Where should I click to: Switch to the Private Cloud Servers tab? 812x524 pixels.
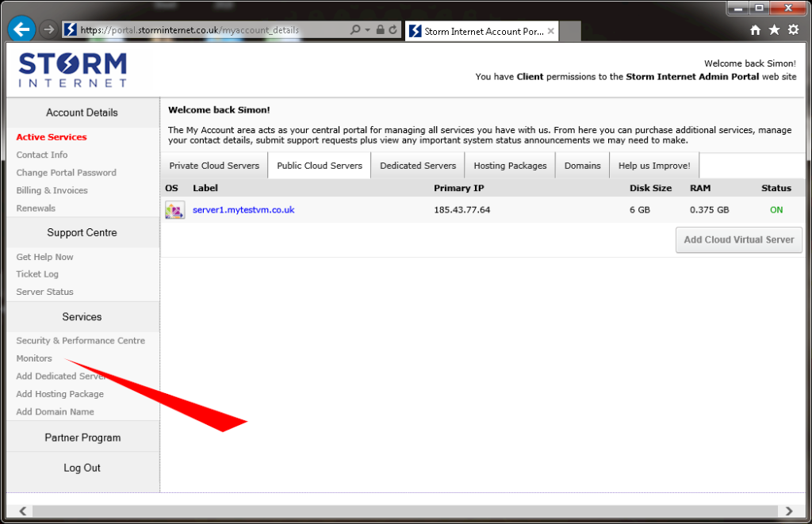pyautogui.click(x=214, y=166)
